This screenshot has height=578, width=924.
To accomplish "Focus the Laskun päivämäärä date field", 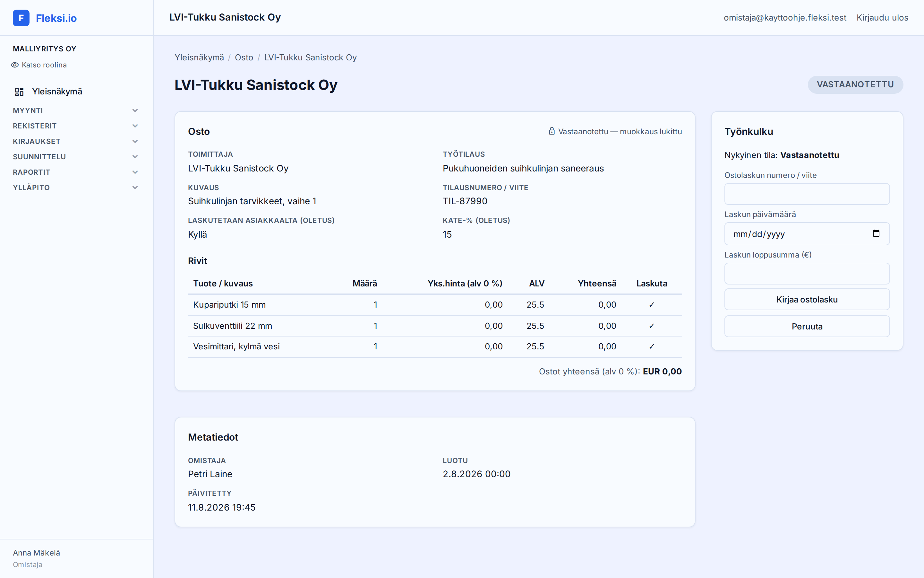I will point(807,233).
